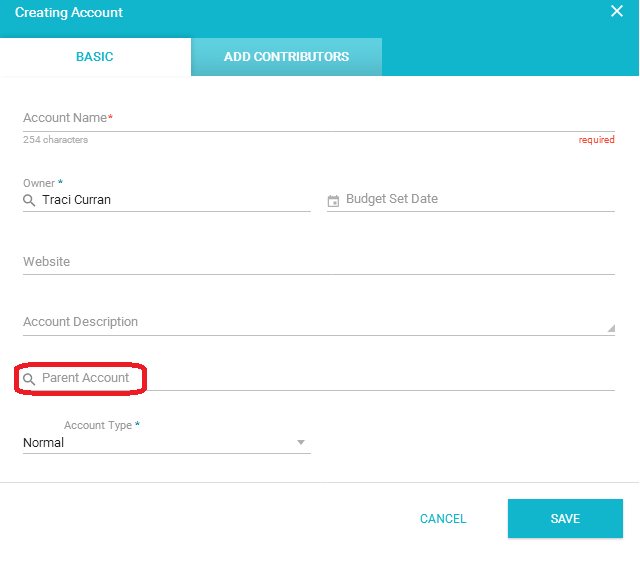
Task: Click the Owner search magnifier icon
Action: (29, 200)
